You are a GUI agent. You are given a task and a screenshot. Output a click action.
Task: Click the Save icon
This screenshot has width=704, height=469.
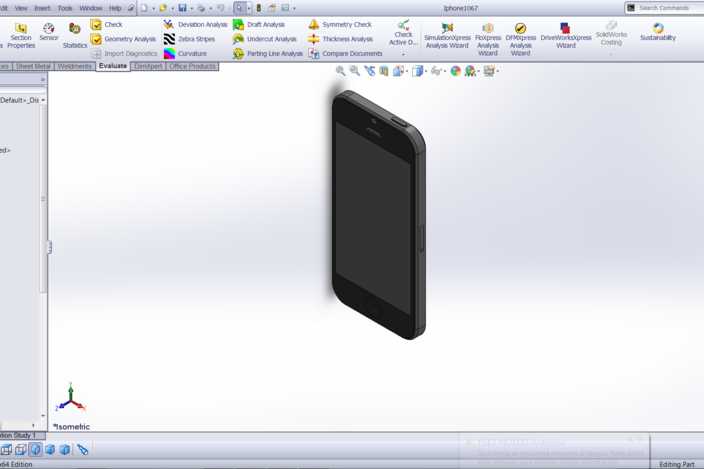[x=182, y=8]
